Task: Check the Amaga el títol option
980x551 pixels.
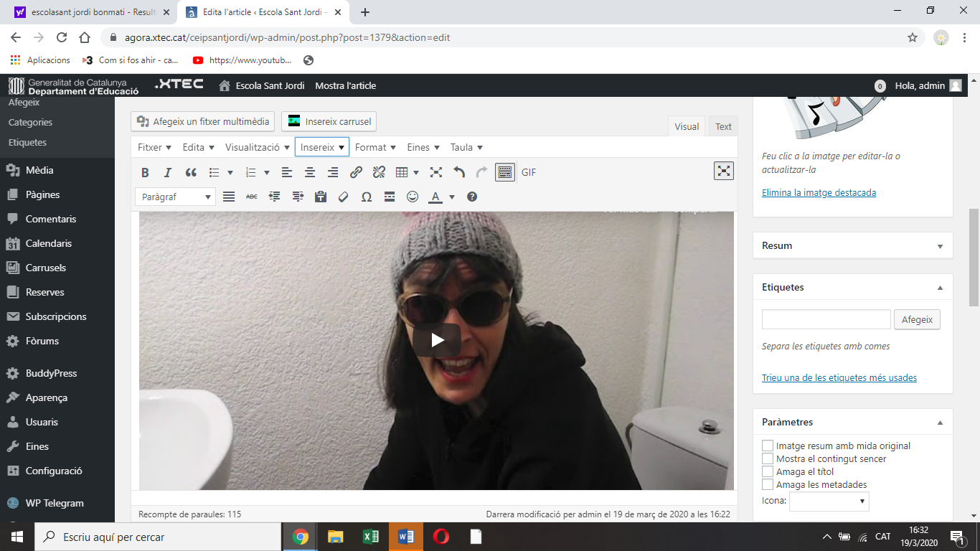Action: pyautogui.click(x=768, y=471)
